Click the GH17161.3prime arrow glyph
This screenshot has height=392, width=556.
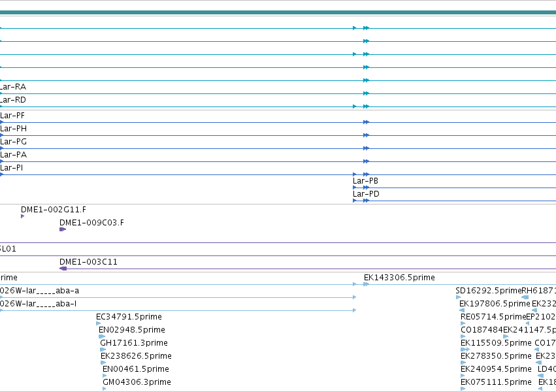(x=103, y=350)
